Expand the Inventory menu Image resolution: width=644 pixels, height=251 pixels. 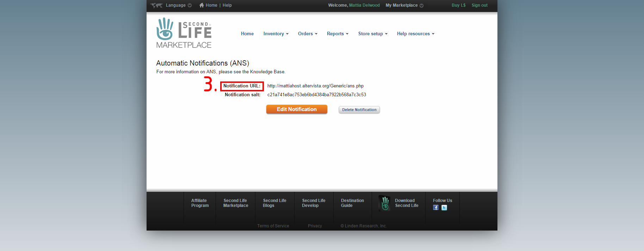point(276,34)
